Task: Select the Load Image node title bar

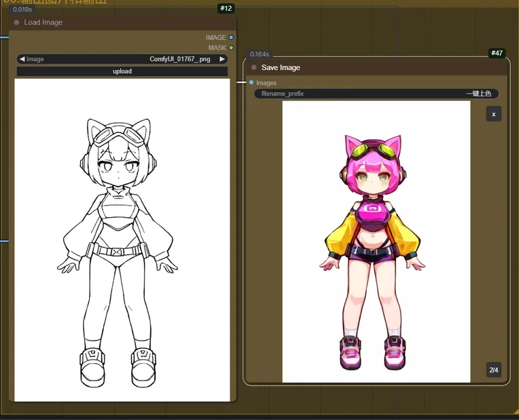Action: (122, 22)
